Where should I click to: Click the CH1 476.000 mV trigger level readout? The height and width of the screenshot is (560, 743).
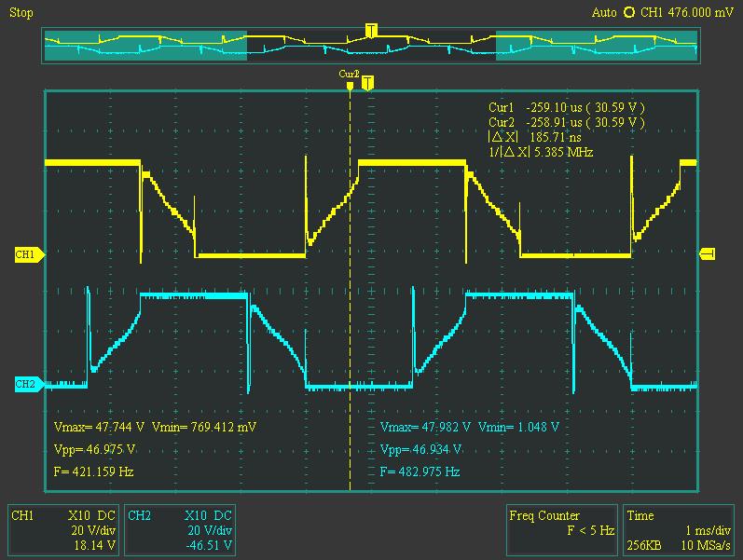coord(687,12)
